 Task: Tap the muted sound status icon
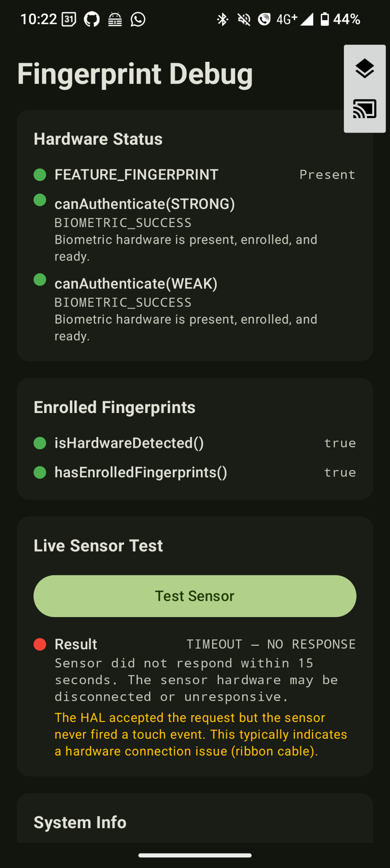(244, 19)
